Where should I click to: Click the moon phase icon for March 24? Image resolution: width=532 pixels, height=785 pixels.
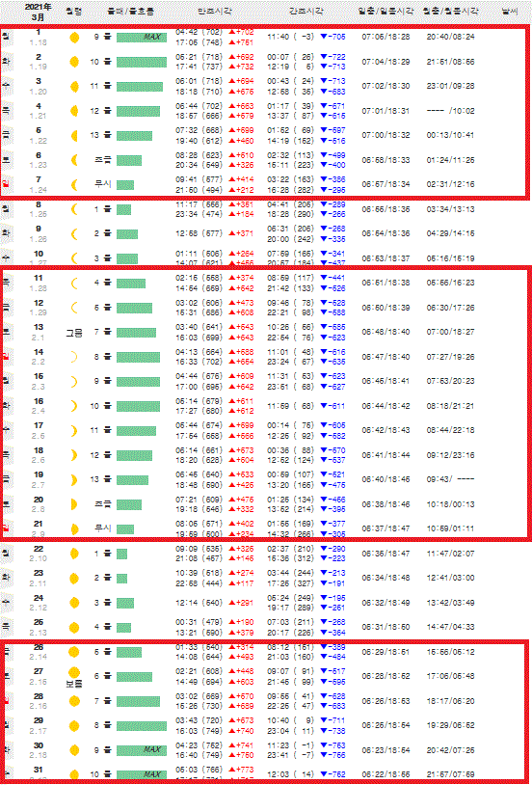(74, 603)
